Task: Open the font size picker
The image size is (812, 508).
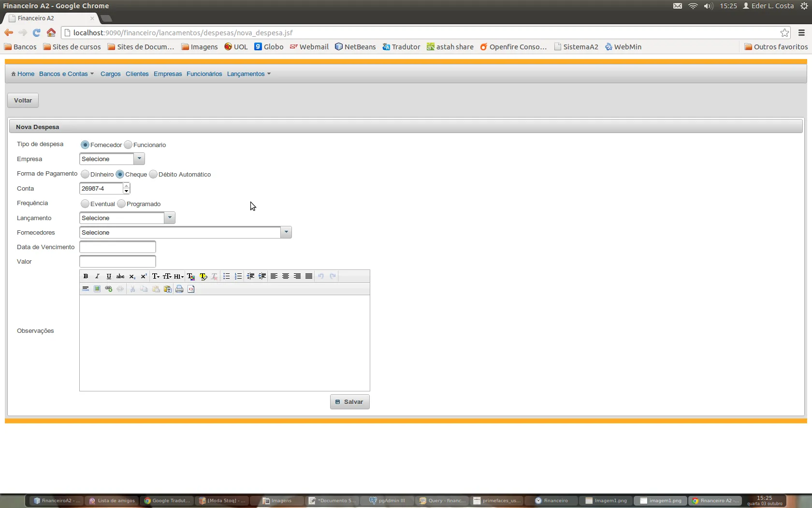Action: click(167, 276)
